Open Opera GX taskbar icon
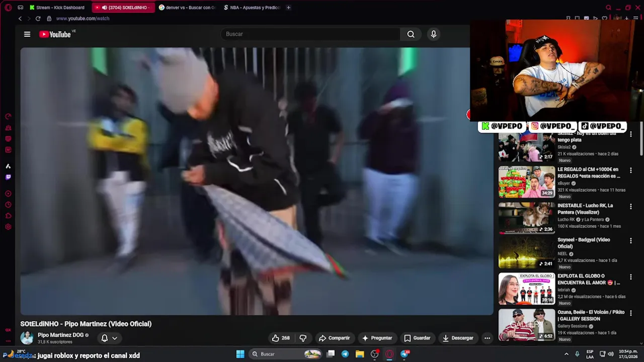This screenshot has width=644, height=362. pos(389,354)
